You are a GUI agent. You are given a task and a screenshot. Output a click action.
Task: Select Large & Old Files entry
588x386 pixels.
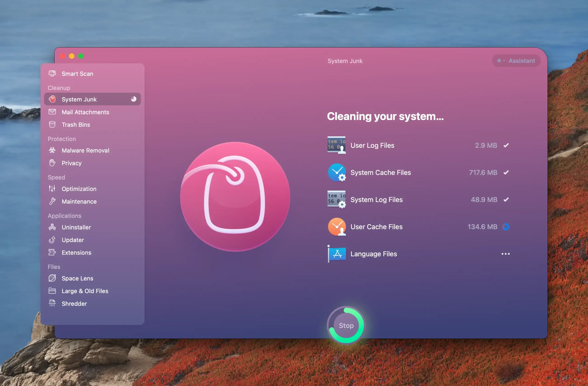click(x=92, y=291)
